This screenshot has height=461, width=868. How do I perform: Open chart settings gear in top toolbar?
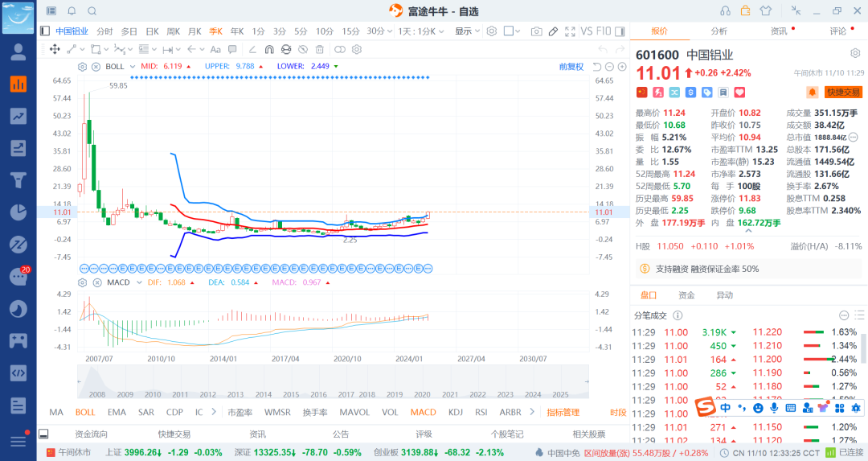[x=492, y=31]
